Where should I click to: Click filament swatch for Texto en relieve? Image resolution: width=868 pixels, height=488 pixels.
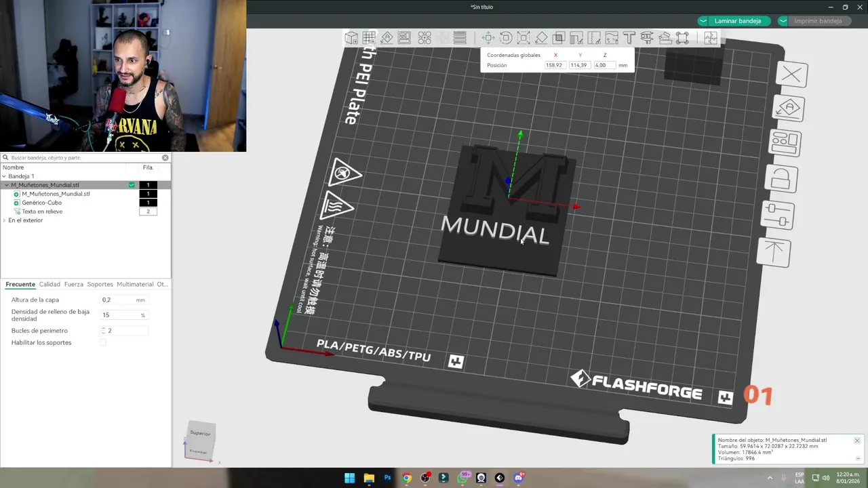(148, 211)
